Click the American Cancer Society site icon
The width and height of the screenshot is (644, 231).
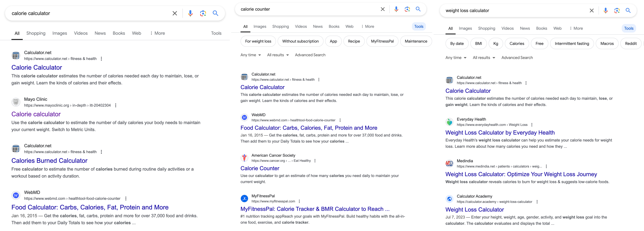[x=244, y=158]
